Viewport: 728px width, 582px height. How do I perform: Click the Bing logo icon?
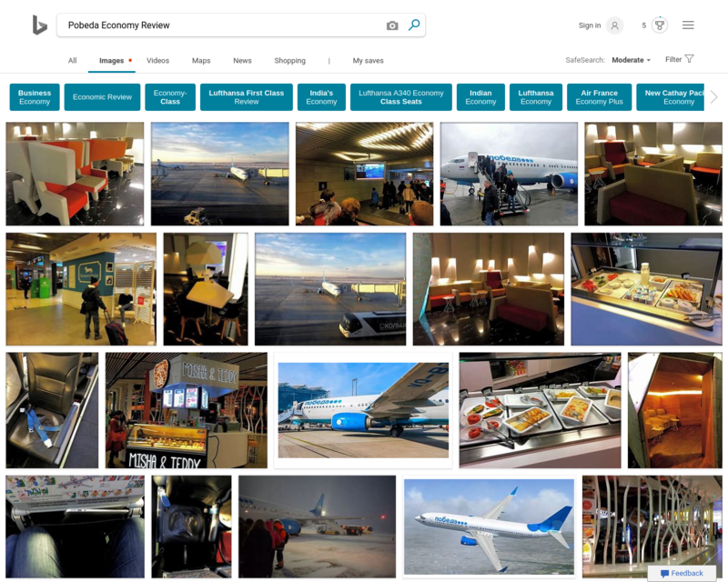[39, 25]
